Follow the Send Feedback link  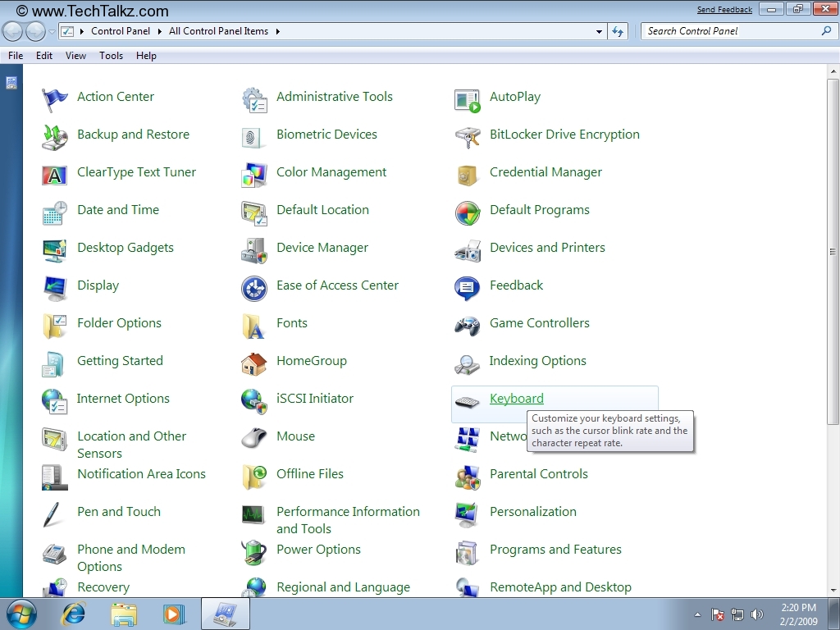pos(724,9)
